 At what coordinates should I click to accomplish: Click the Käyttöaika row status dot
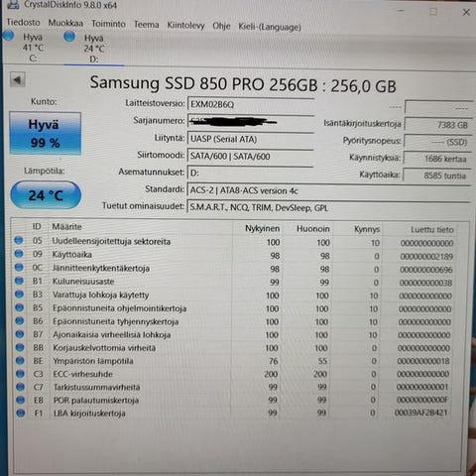click(x=19, y=254)
